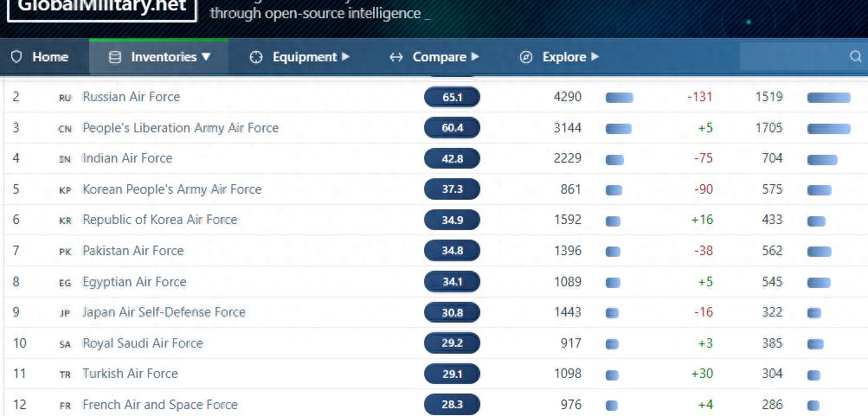Expand the Explore menu arrow

pos(595,57)
